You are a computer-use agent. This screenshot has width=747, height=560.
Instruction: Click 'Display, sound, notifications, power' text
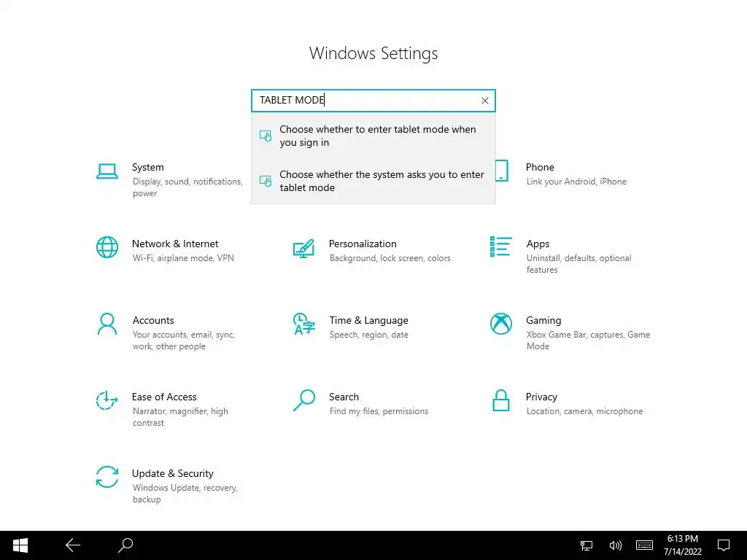187,187
